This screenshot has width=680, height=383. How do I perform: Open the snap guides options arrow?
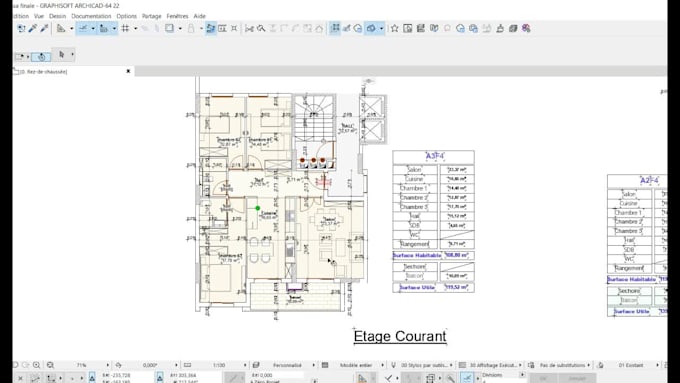tap(93, 29)
